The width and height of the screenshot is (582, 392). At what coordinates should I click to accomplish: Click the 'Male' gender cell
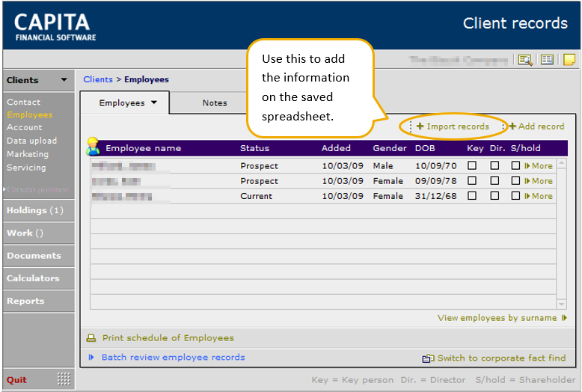383,166
